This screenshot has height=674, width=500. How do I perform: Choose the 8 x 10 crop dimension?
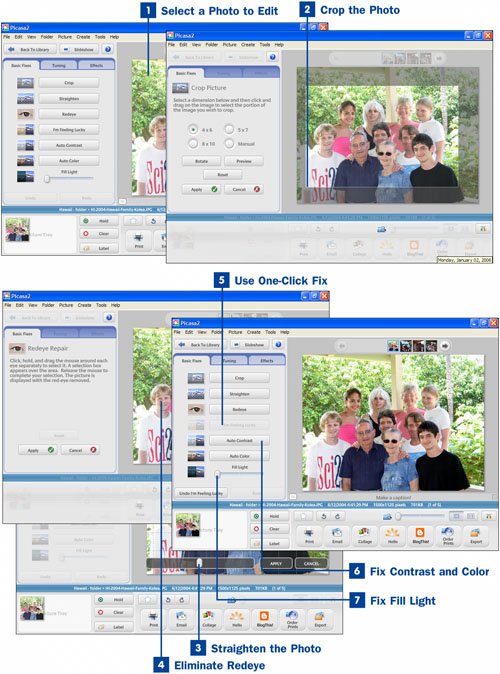[193, 143]
